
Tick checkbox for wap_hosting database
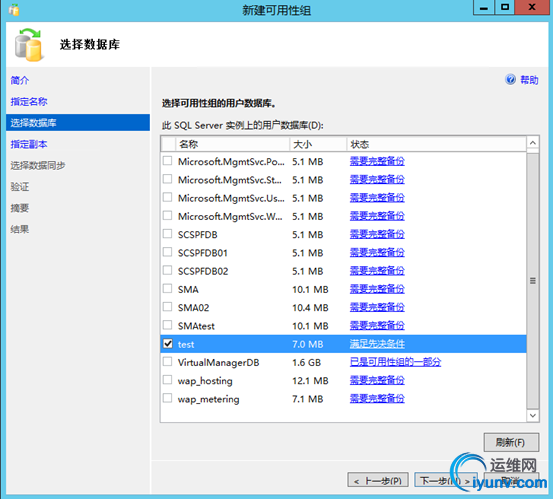(x=168, y=380)
